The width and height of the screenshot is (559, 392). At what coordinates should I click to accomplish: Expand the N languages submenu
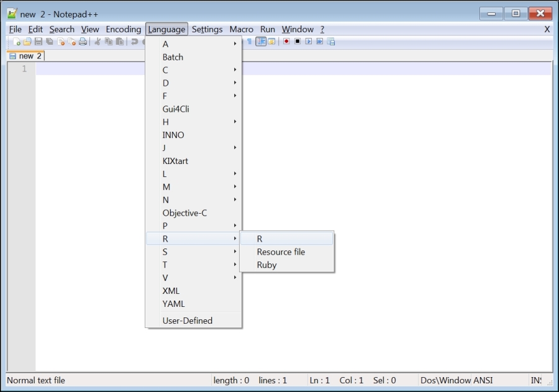click(x=194, y=200)
